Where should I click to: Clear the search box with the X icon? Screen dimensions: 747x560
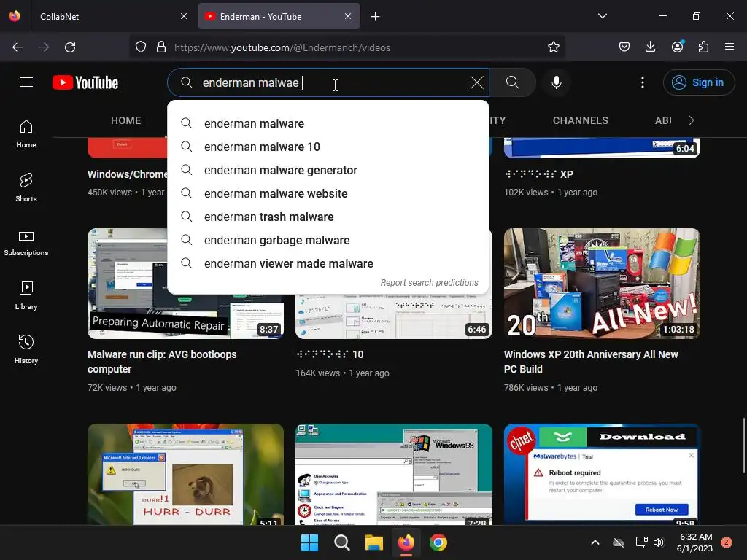476,82
